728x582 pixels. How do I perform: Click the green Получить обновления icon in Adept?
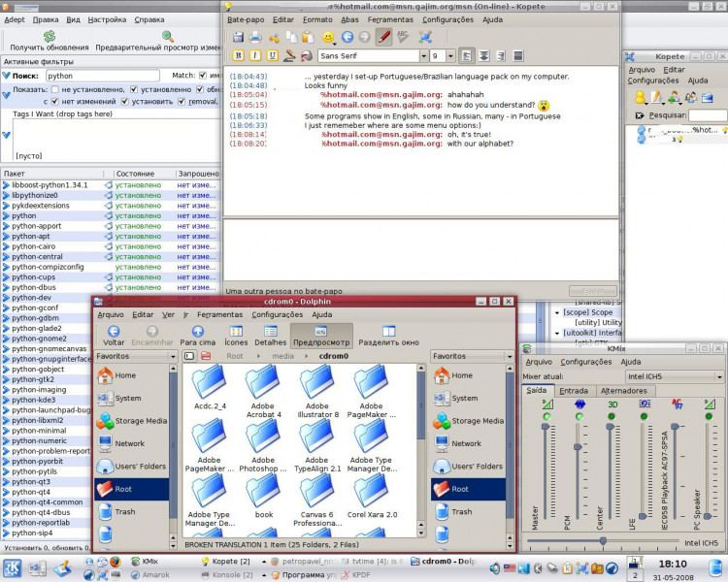point(50,36)
